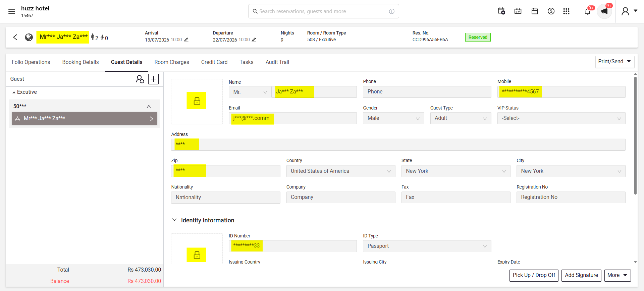Click the guest photo lock icon
This screenshot has width=644, height=291.
tap(197, 100)
